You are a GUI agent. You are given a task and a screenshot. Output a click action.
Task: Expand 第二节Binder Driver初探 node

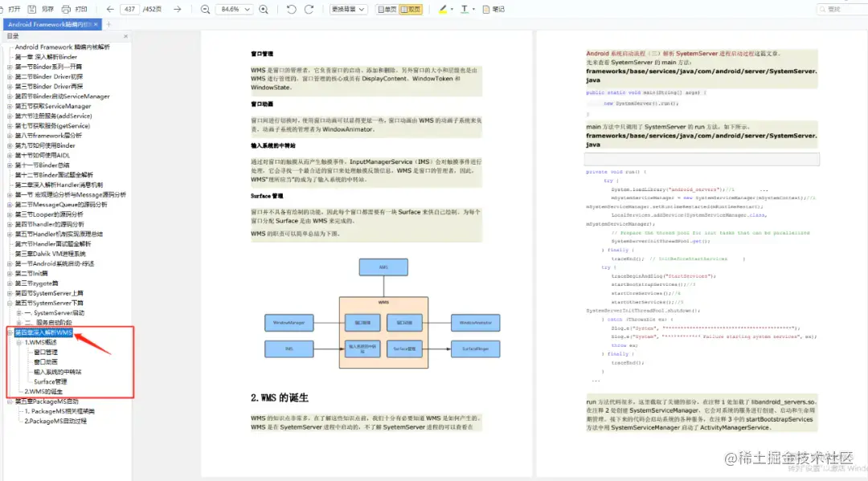tap(10, 77)
